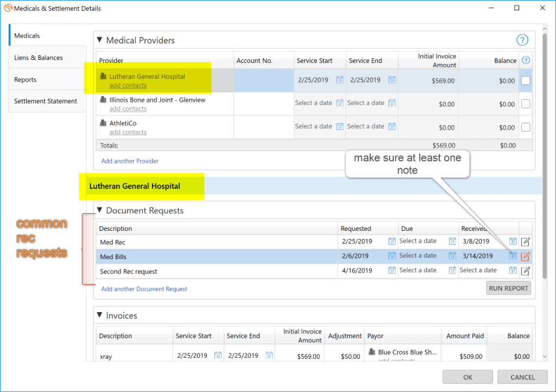Click Add another Document Request link
This screenshot has height=392, width=556.
click(144, 289)
